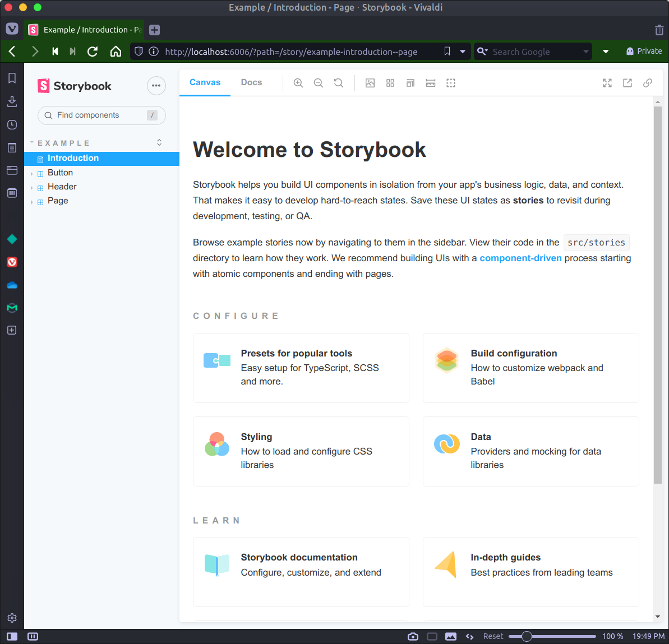Open the viewport size selector icon

[410, 83]
